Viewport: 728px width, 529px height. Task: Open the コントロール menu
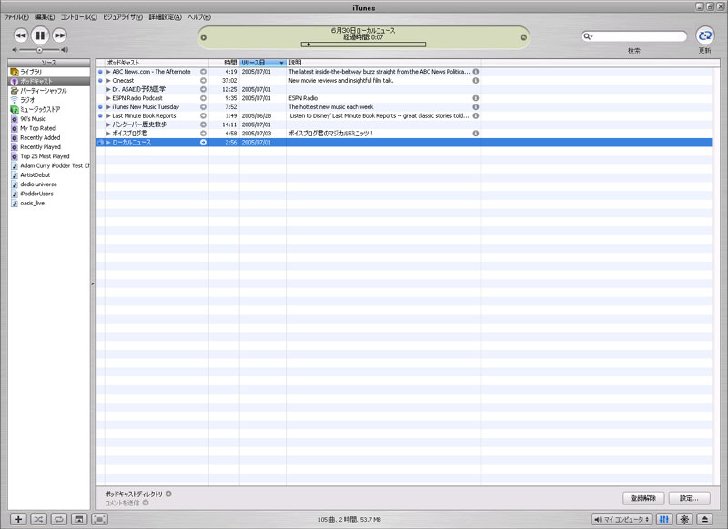point(79,17)
